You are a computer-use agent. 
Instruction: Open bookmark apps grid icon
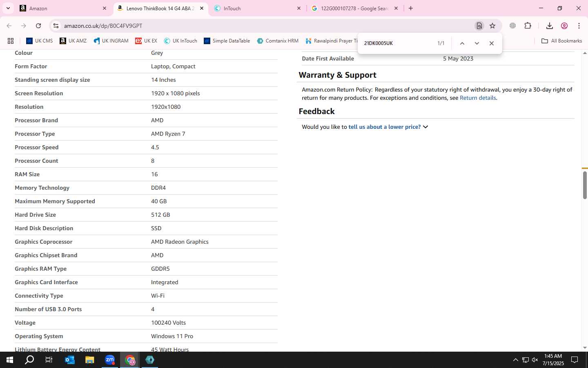11,41
